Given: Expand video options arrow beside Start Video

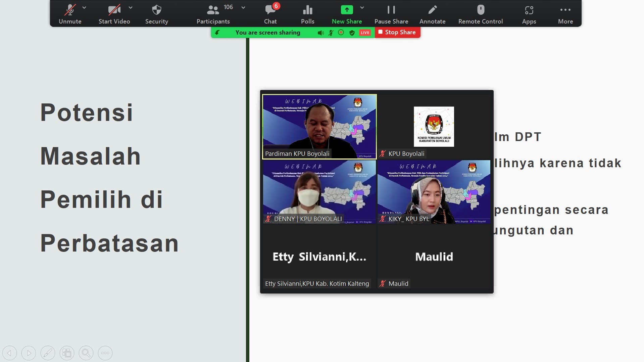Looking at the screenshot, I should 131,7.
